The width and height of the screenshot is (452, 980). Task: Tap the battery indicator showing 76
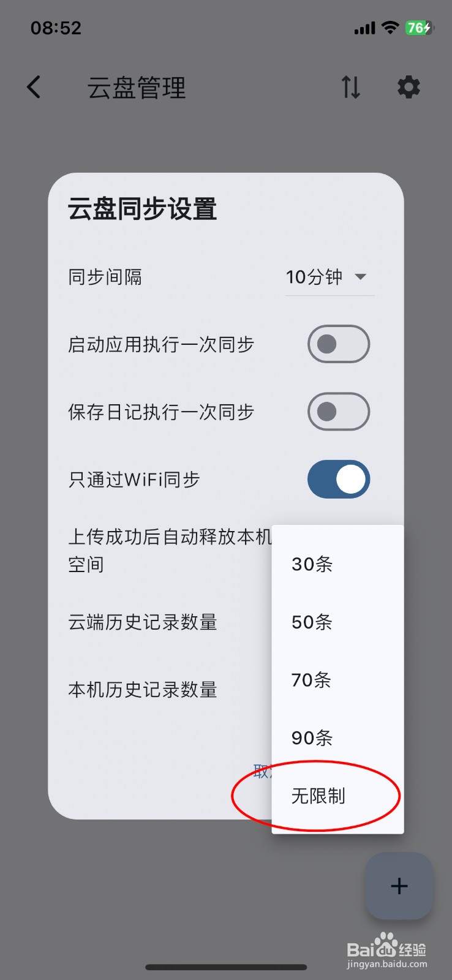419,28
